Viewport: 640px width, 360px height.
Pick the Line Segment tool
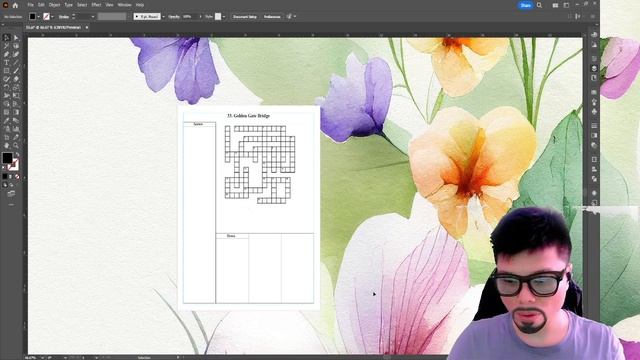(16, 62)
